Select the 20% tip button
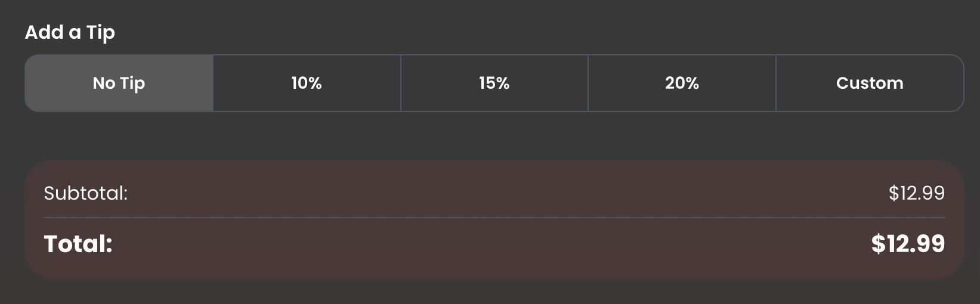This screenshot has width=980, height=304. (x=682, y=83)
